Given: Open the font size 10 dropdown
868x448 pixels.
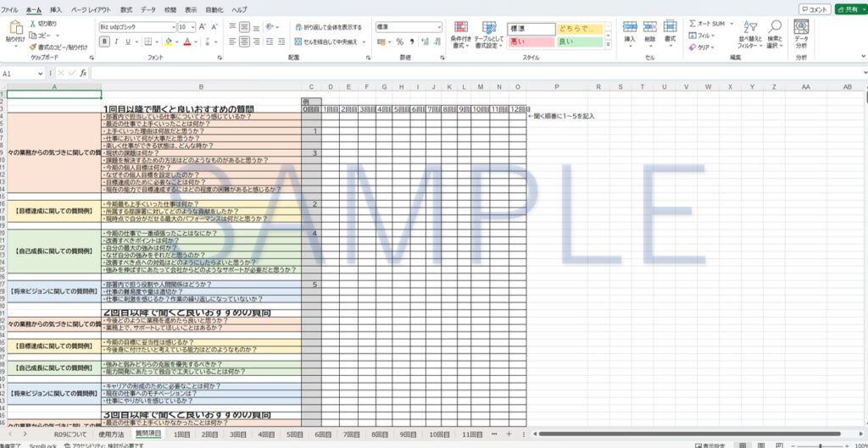Looking at the screenshot, I should [x=192, y=26].
